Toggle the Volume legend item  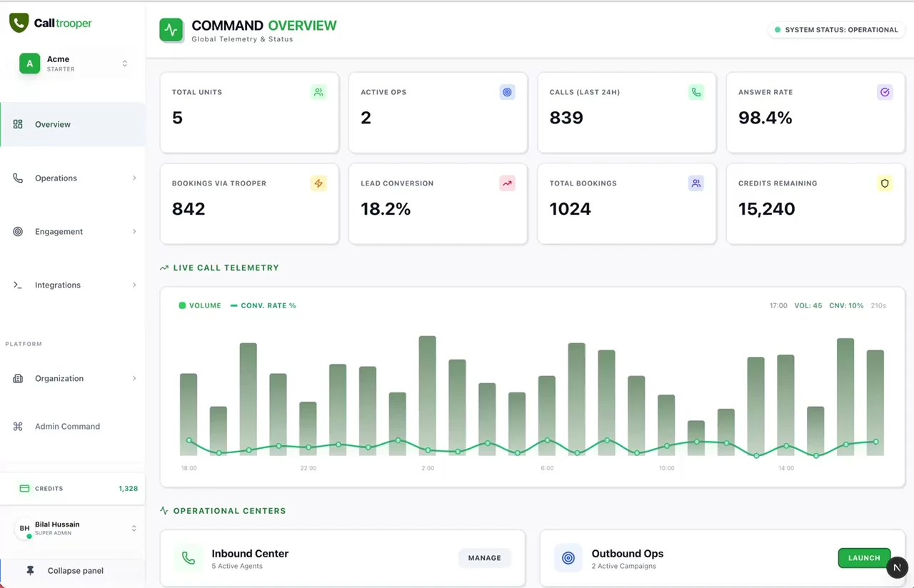tap(200, 305)
